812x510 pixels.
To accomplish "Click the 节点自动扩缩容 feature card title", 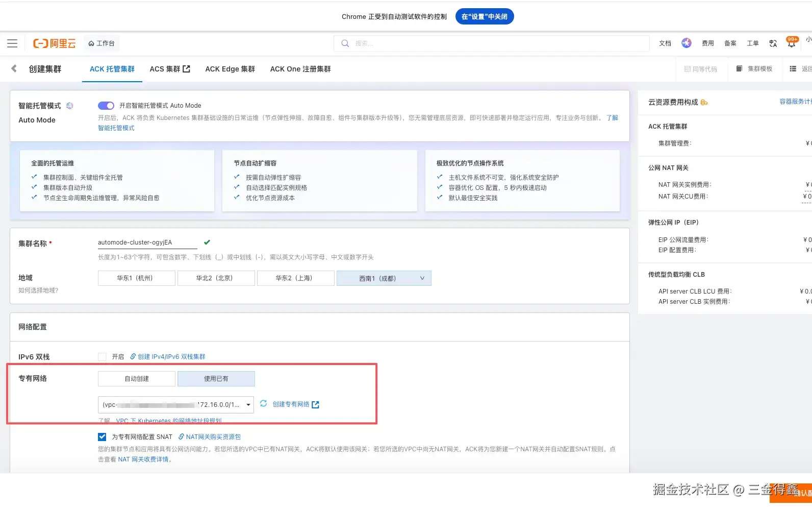I will (x=255, y=163).
